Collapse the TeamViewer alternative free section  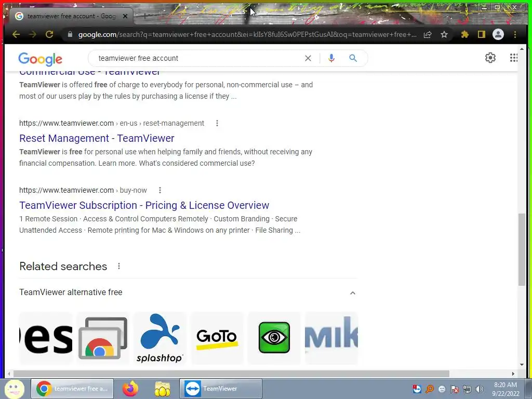[353, 293]
